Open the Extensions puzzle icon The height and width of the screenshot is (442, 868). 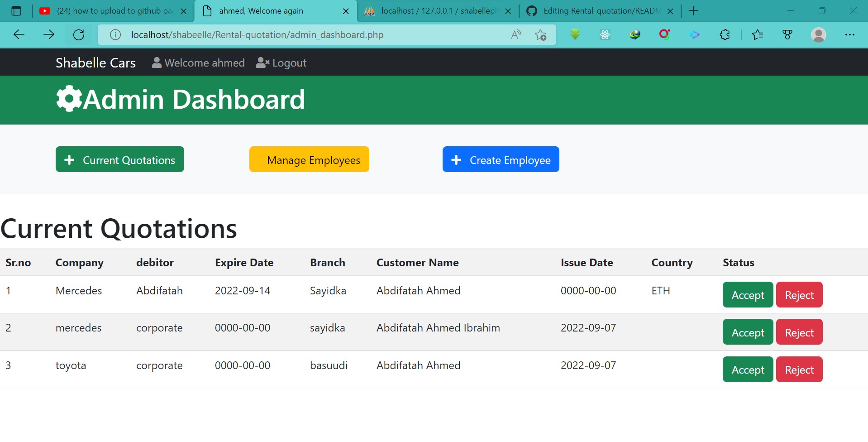tap(725, 34)
